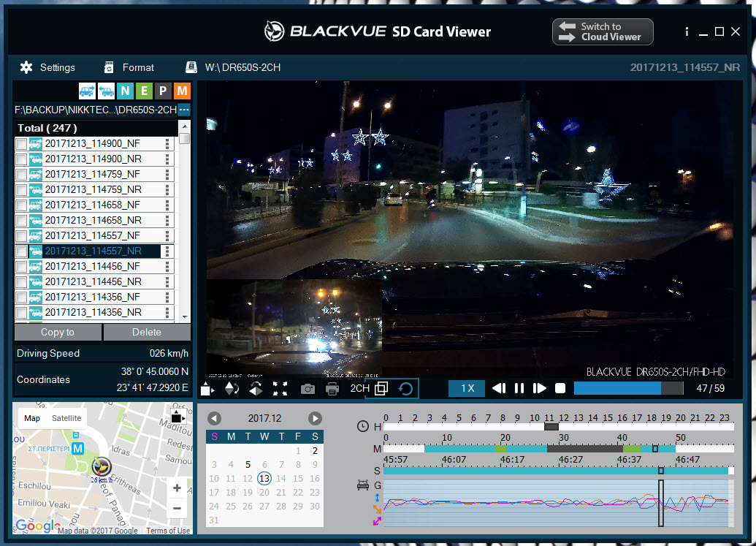Open the options dots for 20171213_114658_NR

(x=167, y=221)
